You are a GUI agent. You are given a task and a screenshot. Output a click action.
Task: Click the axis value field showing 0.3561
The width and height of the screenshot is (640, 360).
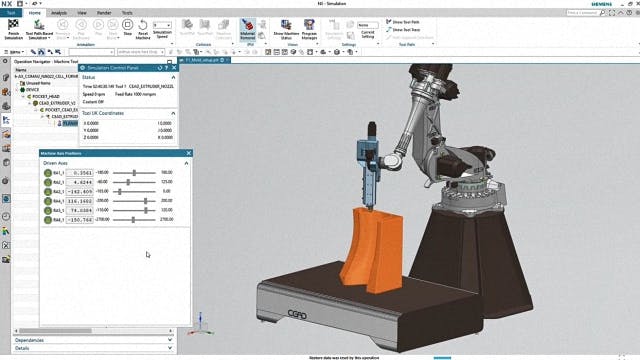(80, 173)
